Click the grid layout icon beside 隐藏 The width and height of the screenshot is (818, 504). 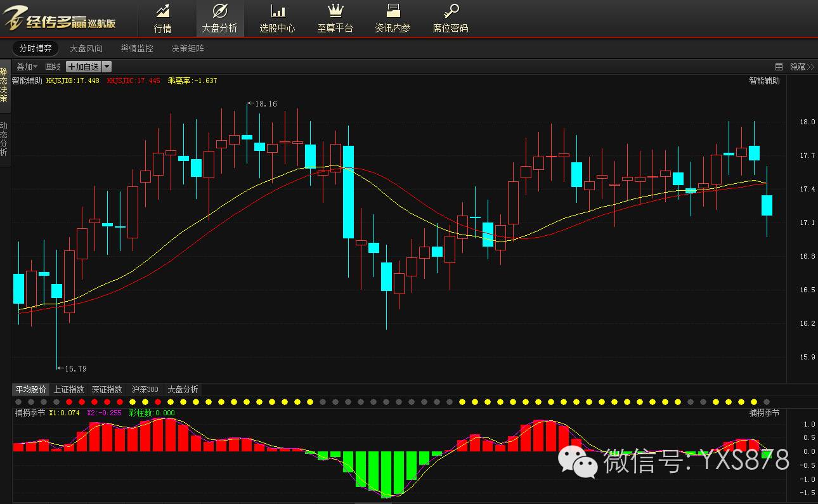[x=779, y=67]
